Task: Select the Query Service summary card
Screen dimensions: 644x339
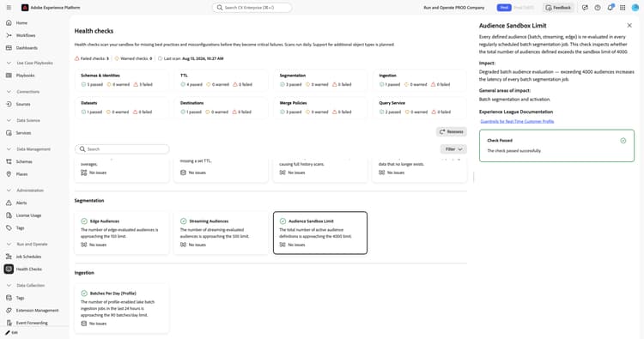Action: [x=420, y=107]
